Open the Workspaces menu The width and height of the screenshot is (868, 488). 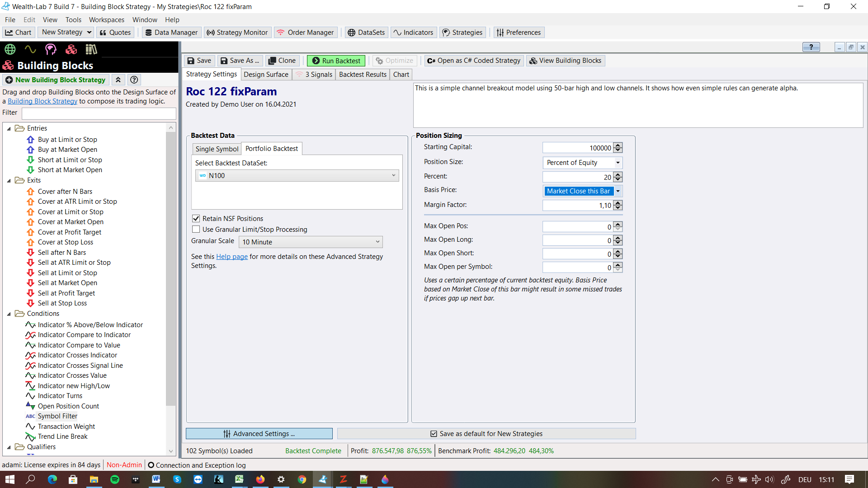[x=106, y=20]
